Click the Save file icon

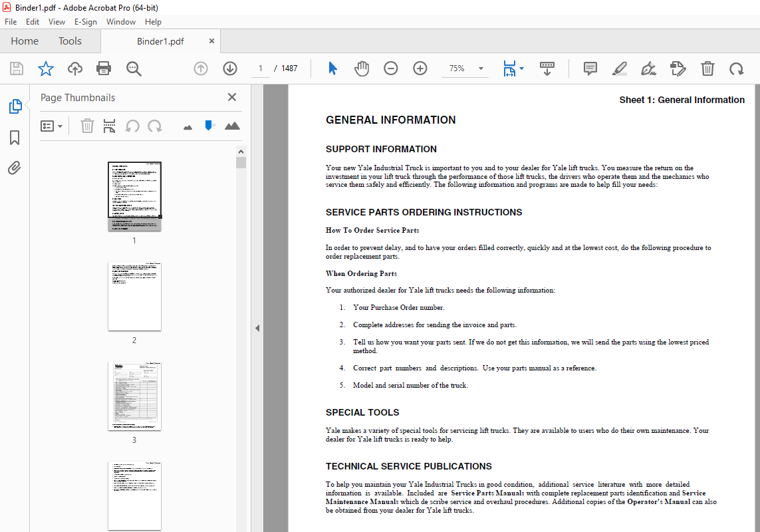[17, 68]
